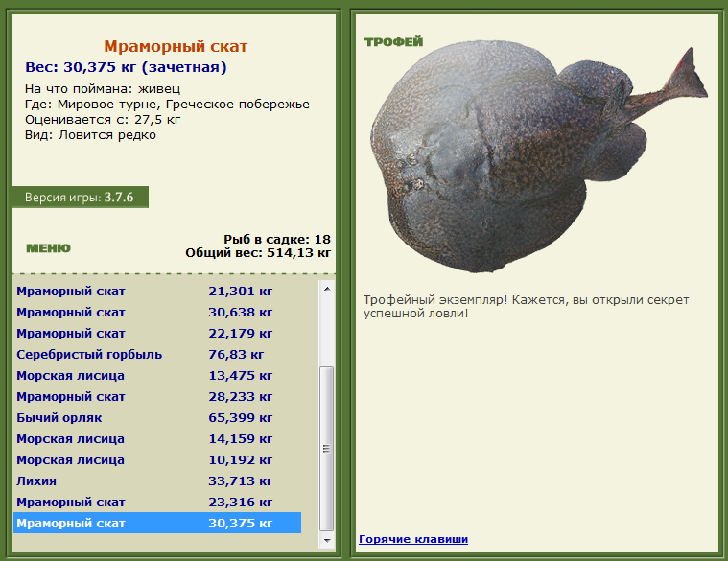Click the Версия игры: 3.7.6 label
728x561 pixels.
[x=80, y=198]
